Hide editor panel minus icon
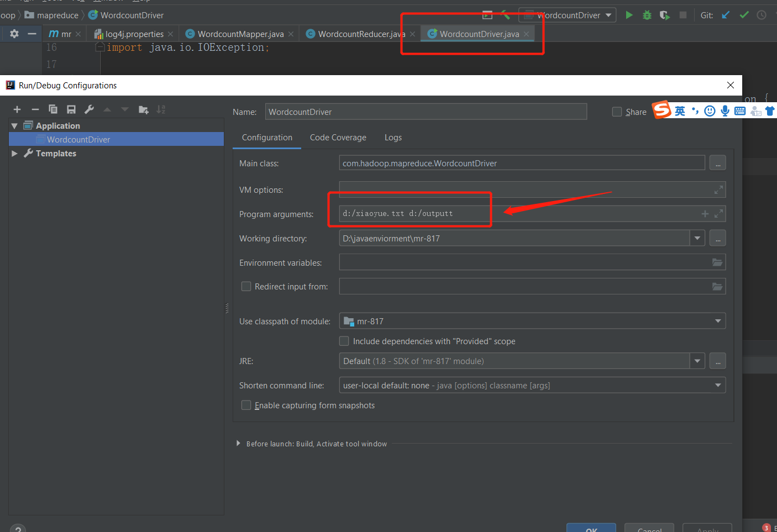Screen dimensions: 777x532 pos(32,34)
